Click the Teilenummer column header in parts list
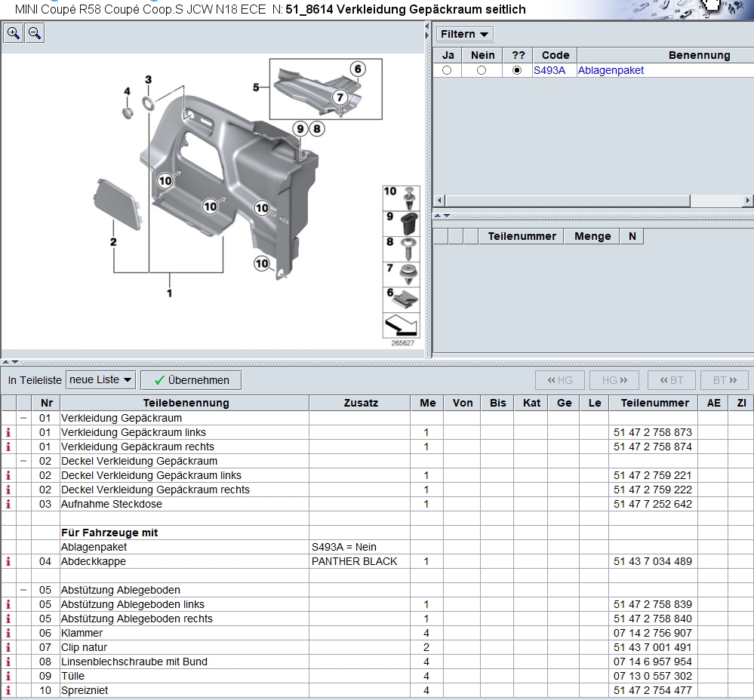 [654, 403]
